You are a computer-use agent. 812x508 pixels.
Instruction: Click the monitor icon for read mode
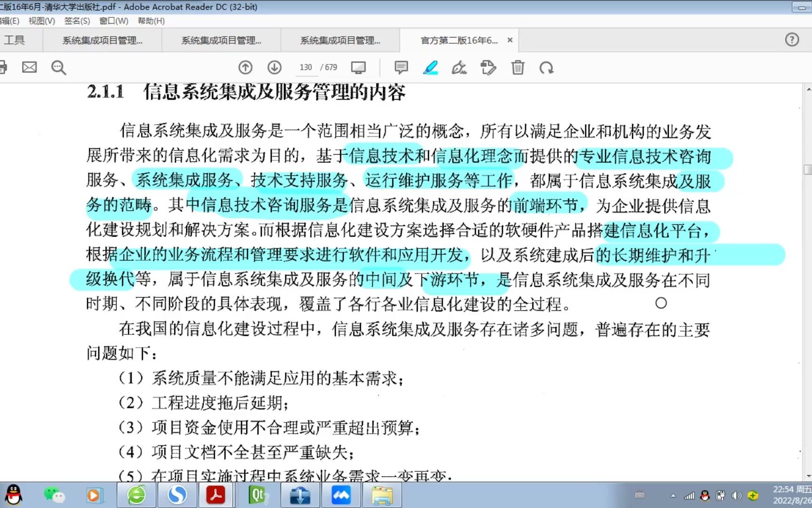358,68
